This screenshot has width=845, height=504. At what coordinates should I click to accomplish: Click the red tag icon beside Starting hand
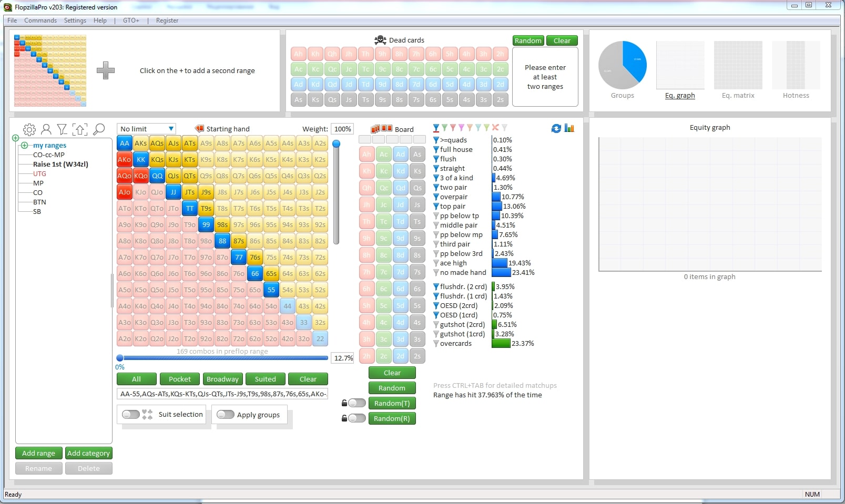tap(199, 129)
